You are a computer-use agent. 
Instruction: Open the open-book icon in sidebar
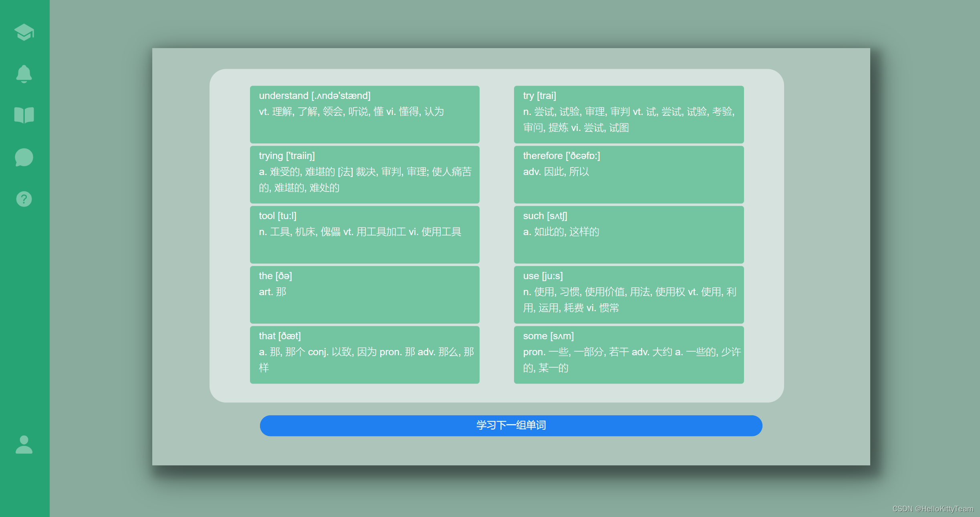(24, 115)
